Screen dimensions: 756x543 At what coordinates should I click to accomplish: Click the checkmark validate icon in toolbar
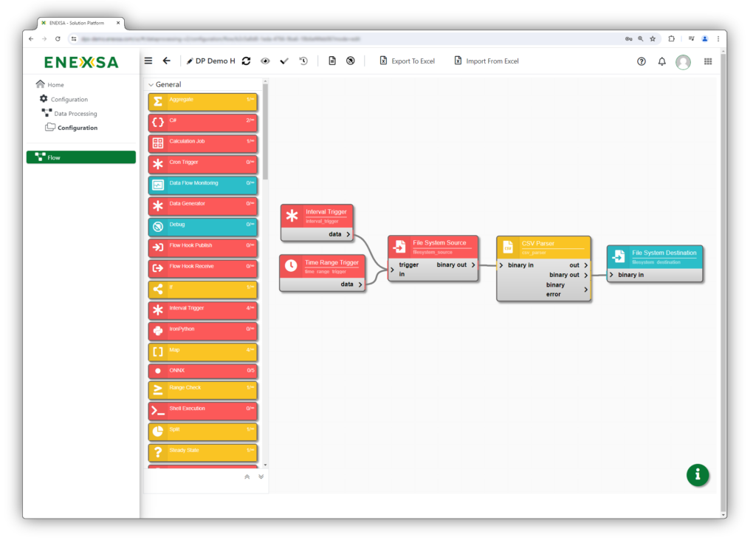pyautogui.click(x=284, y=61)
